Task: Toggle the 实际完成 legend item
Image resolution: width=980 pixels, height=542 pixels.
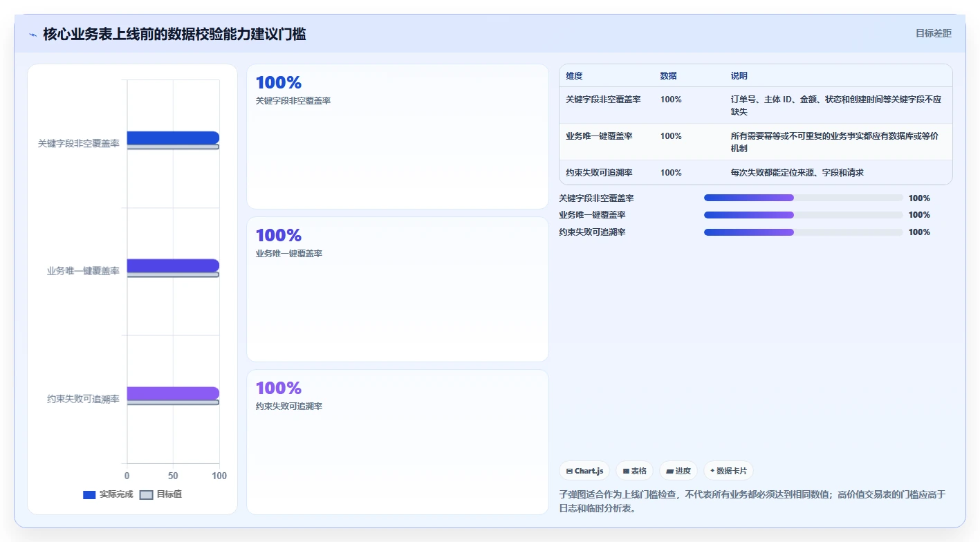Action: pyautogui.click(x=108, y=494)
